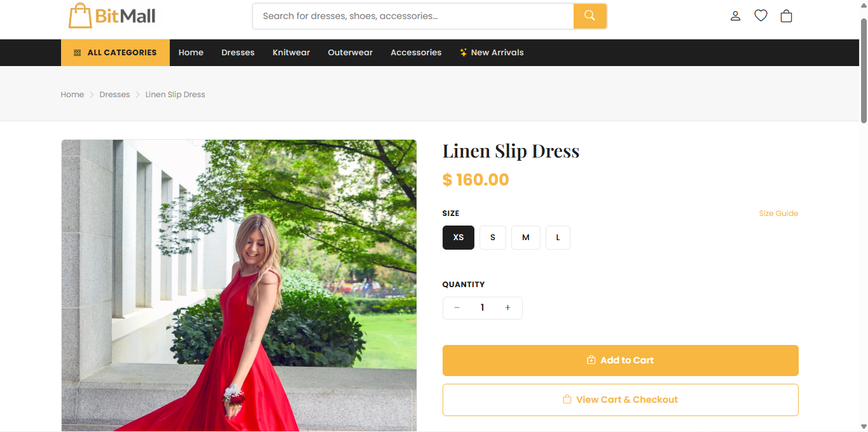Pick size L option
The image size is (868, 432).
coord(558,238)
